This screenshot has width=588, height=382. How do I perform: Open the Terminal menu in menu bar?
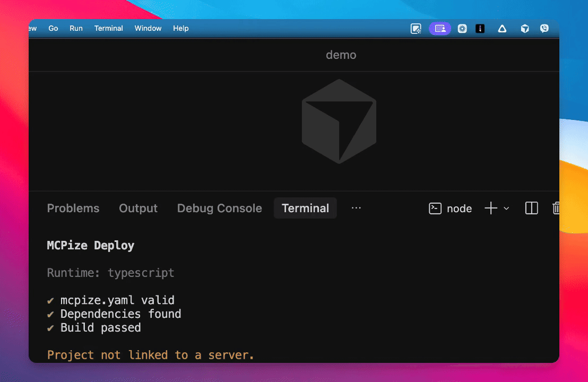(x=108, y=29)
